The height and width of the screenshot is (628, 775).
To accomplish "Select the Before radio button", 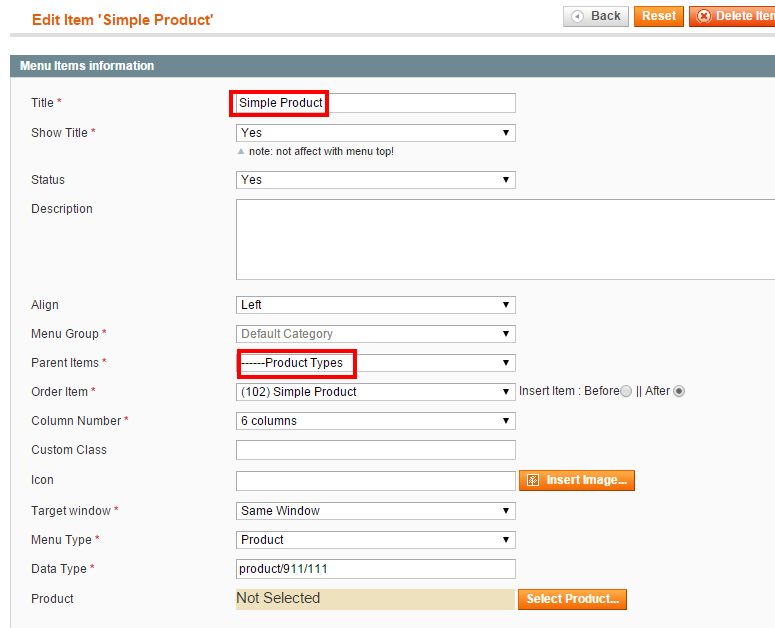I will [626, 391].
